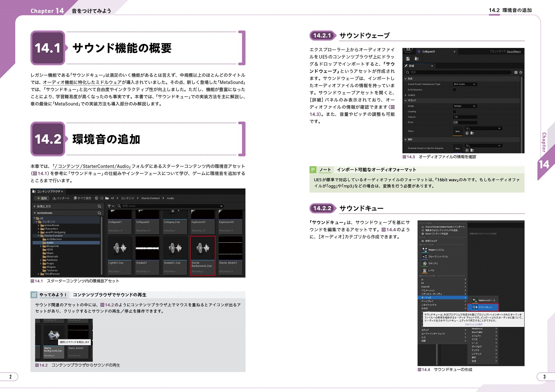This screenshot has height=392, width=555.
Task: Click the search icon in the ActionRoom header
Action: 99,213
